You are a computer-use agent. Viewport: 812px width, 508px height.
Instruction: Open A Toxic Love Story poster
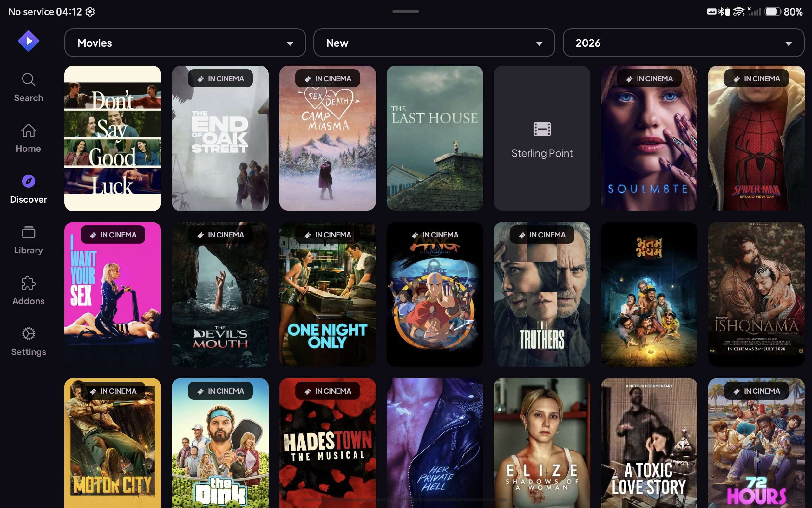(649, 443)
